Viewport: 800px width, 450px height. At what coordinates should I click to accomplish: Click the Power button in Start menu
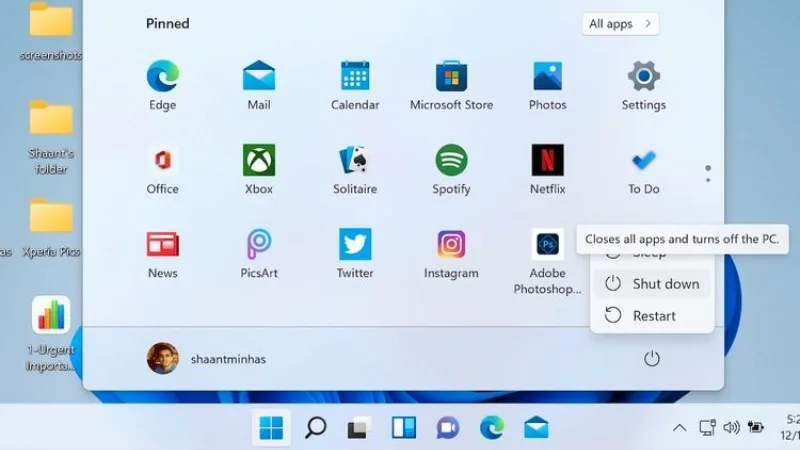(x=652, y=359)
